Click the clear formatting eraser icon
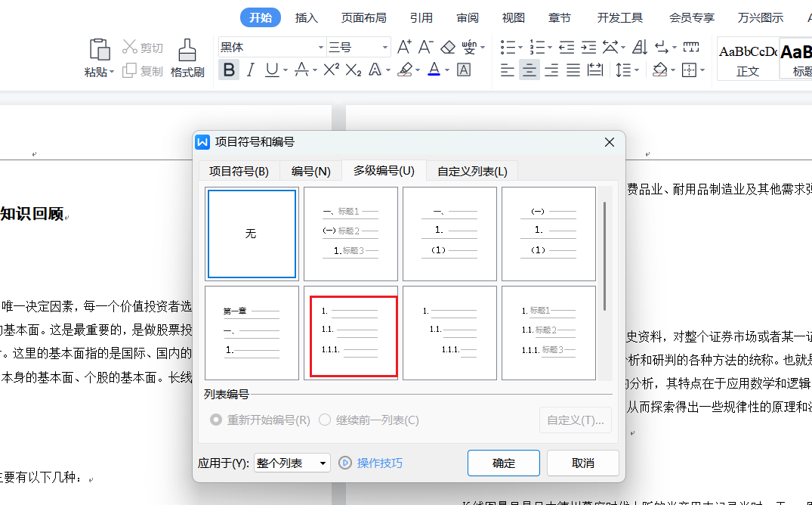 point(448,47)
